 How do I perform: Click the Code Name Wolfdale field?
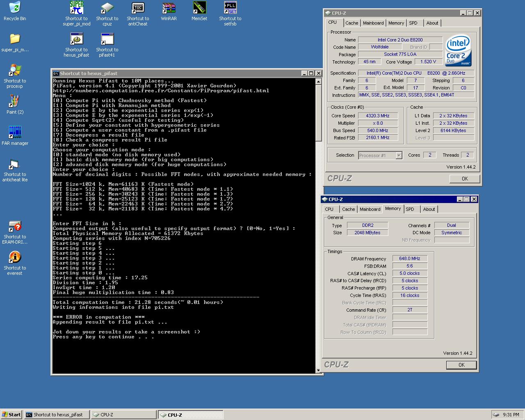pyautogui.click(x=379, y=47)
